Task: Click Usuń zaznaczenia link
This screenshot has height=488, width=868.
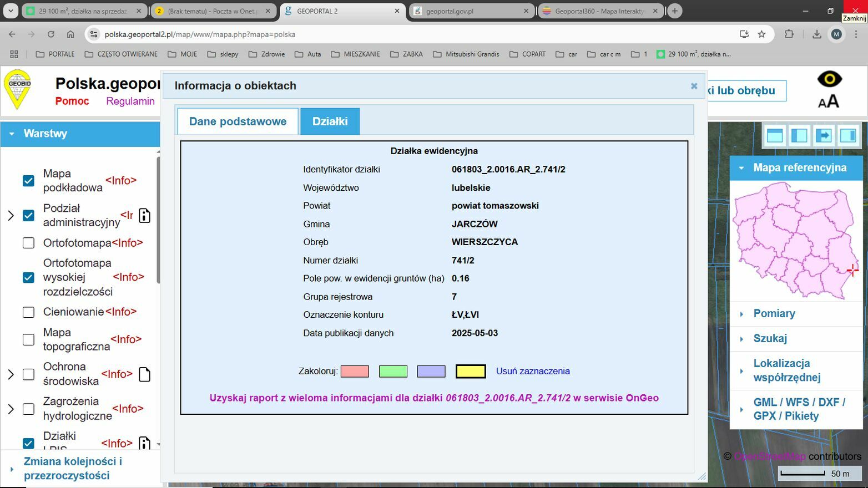Action: [533, 371]
